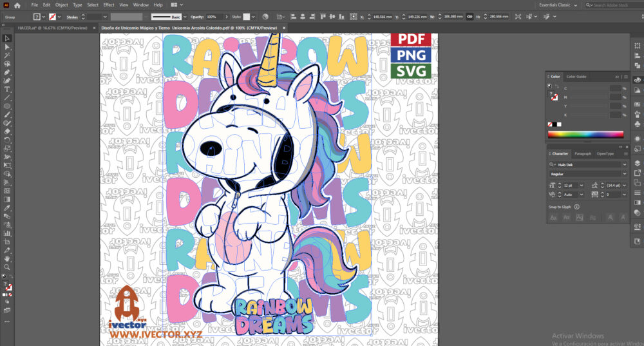This screenshot has height=346, width=644.
Task: Switch to the HACER.ai document tab
Action: point(53,28)
